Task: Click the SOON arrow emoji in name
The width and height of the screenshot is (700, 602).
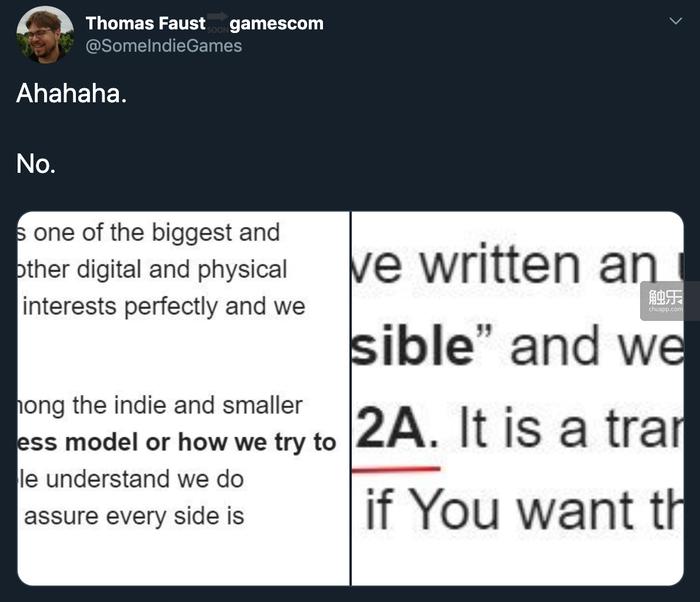Action: [x=217, y=22]
